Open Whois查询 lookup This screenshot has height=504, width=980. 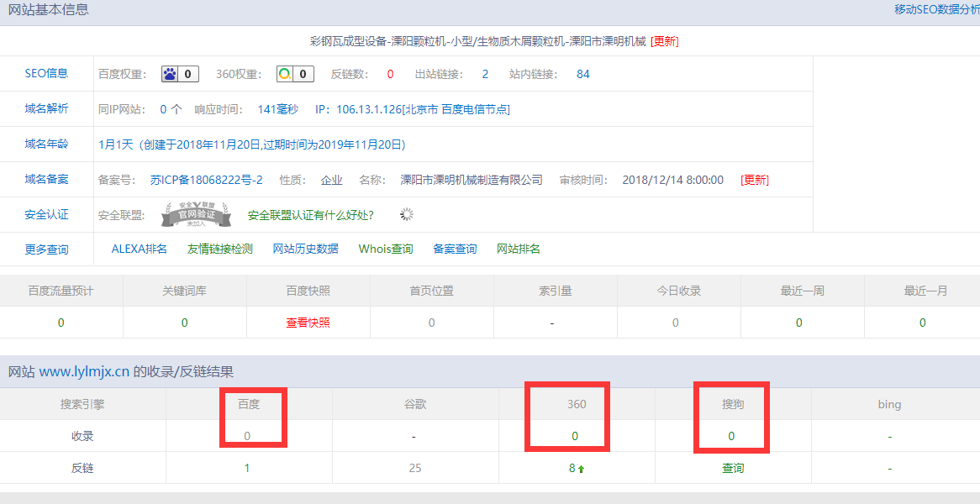point(386,249)
